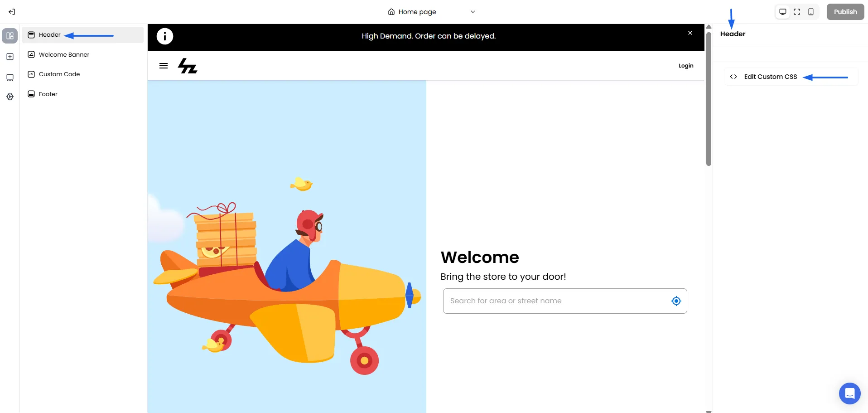Switch to desktop preview icon
This screenshot has height=413, width=868.
coord(782,12)
